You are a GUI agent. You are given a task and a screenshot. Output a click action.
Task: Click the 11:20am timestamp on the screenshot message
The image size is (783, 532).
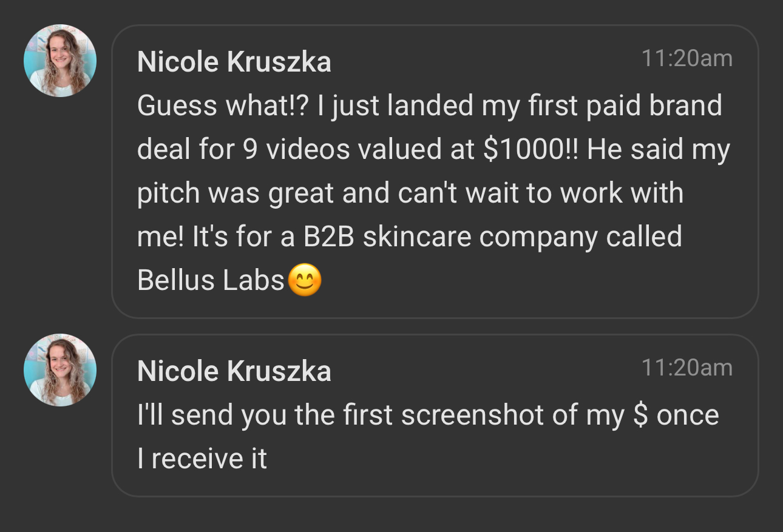tap(686, 367)
